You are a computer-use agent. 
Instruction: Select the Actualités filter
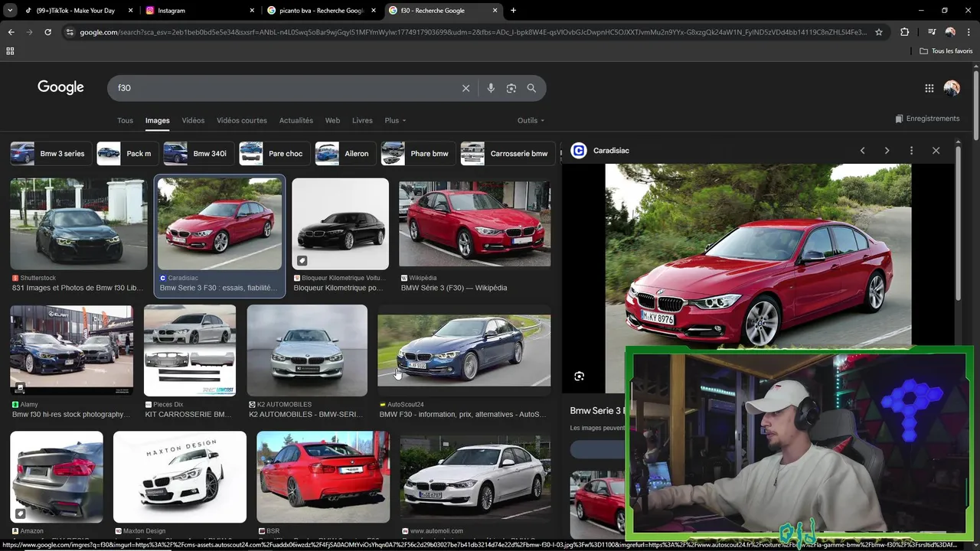[296, 120]
